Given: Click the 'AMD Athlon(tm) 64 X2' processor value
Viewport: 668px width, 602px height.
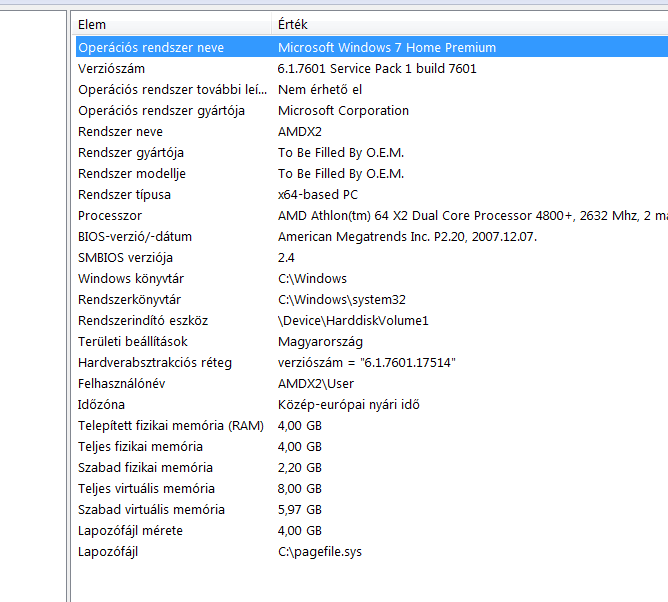Looking at the screenshot, I should point(473,216).
